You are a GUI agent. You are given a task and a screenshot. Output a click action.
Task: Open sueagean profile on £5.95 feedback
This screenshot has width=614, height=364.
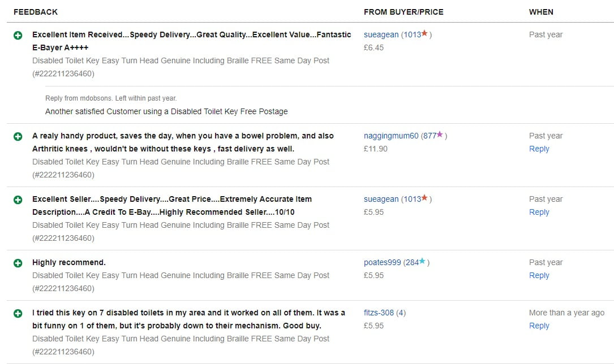(381, 200)
